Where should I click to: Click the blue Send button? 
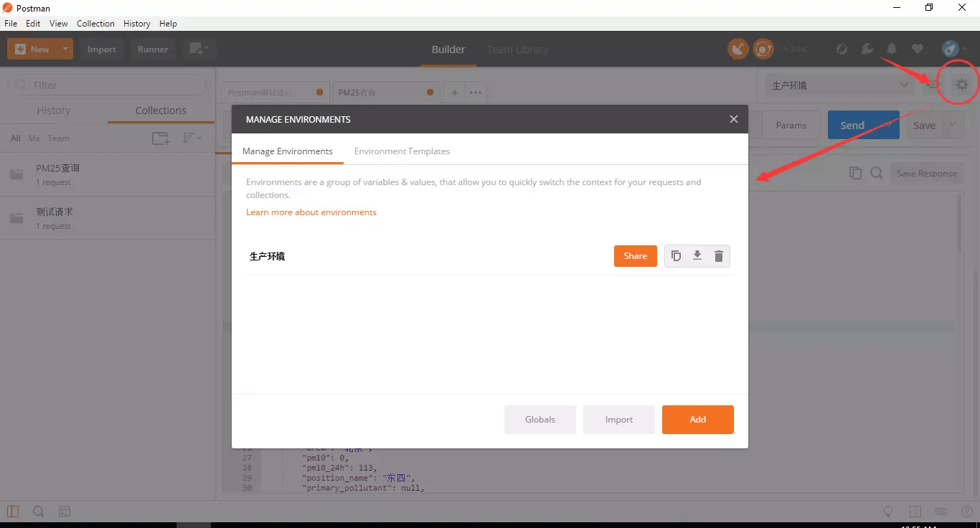point(864,125)
